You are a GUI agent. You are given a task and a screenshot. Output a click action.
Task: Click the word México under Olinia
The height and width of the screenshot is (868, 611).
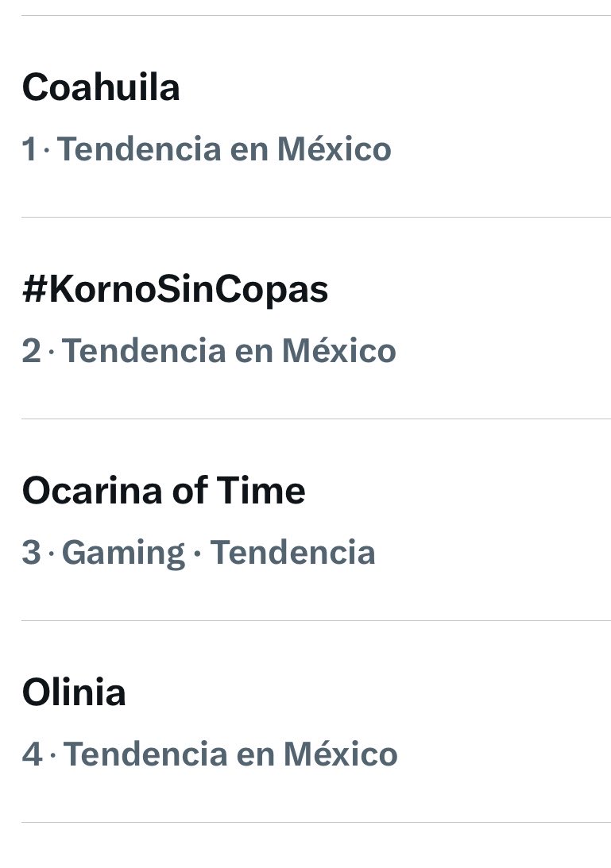point(341,754)
